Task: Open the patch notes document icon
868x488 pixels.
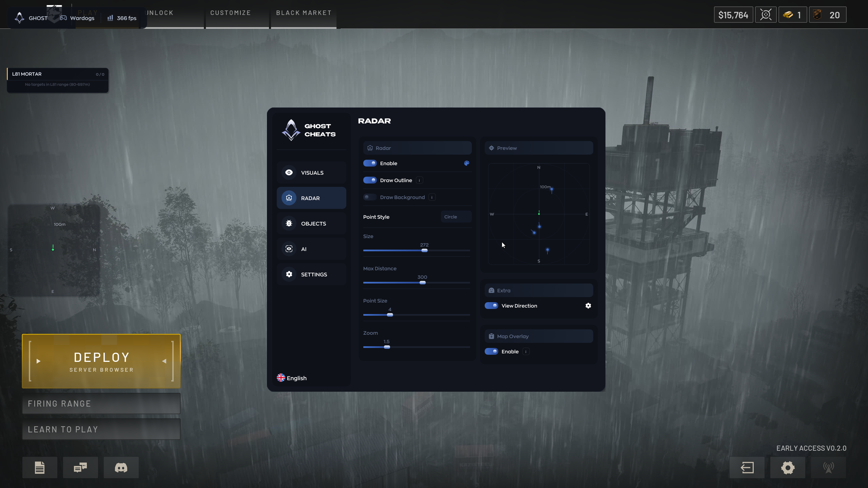Action: tap(40, 468)
